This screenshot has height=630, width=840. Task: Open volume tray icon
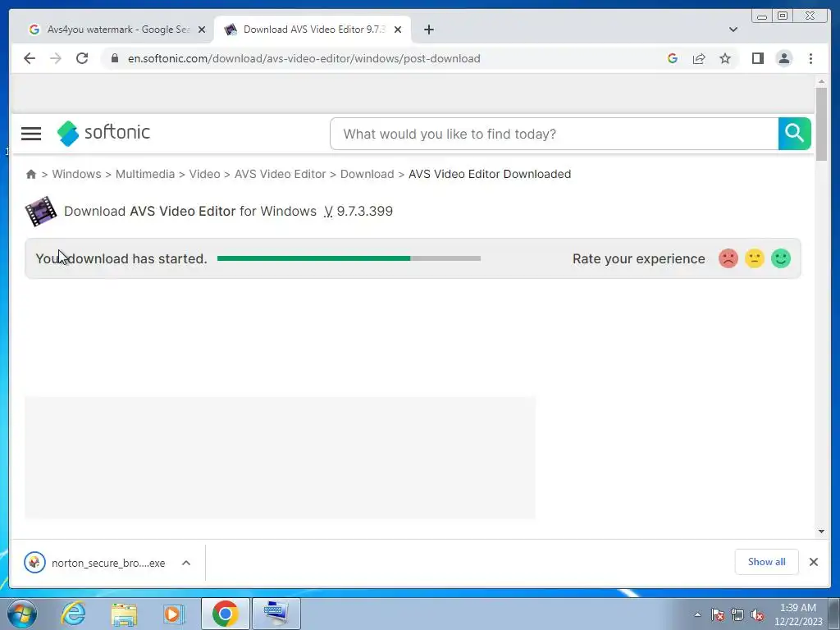coord(757,615)
